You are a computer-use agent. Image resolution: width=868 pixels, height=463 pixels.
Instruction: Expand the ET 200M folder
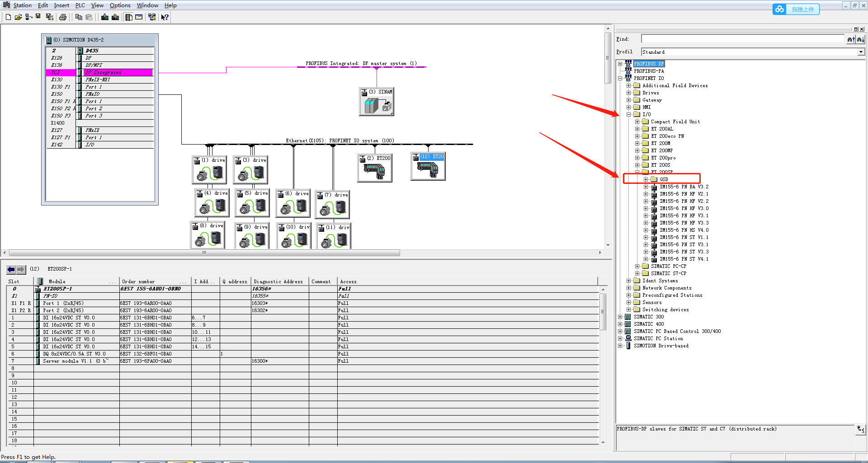[x=637, y=143]
